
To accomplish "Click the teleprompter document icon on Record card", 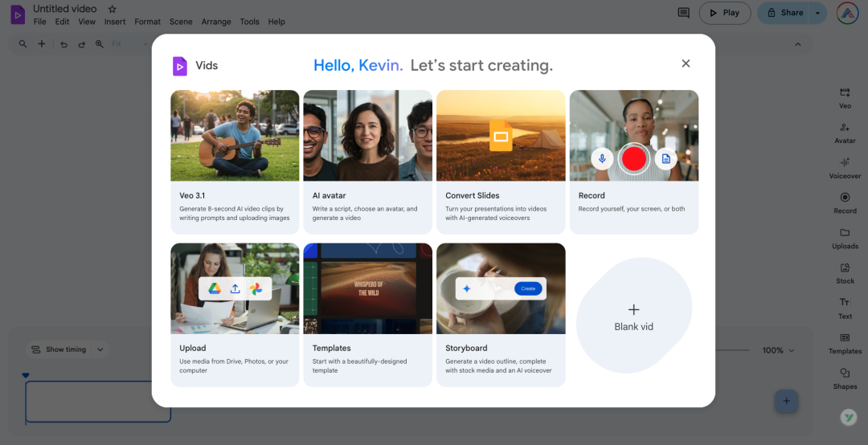I will 665,159.
